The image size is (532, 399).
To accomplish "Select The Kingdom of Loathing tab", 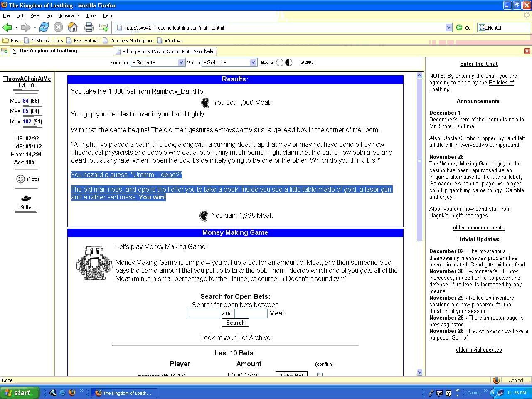I will click(x=61, y=51).
